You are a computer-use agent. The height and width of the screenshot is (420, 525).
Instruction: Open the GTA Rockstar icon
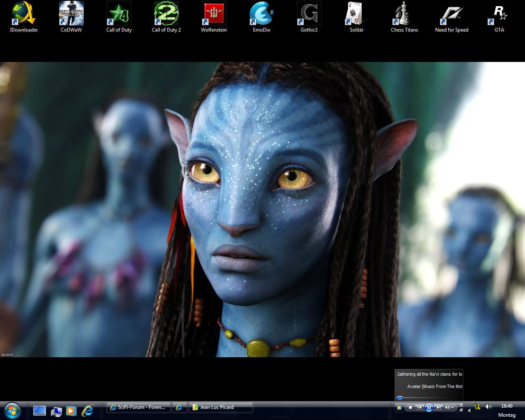(x=499, y=14)
